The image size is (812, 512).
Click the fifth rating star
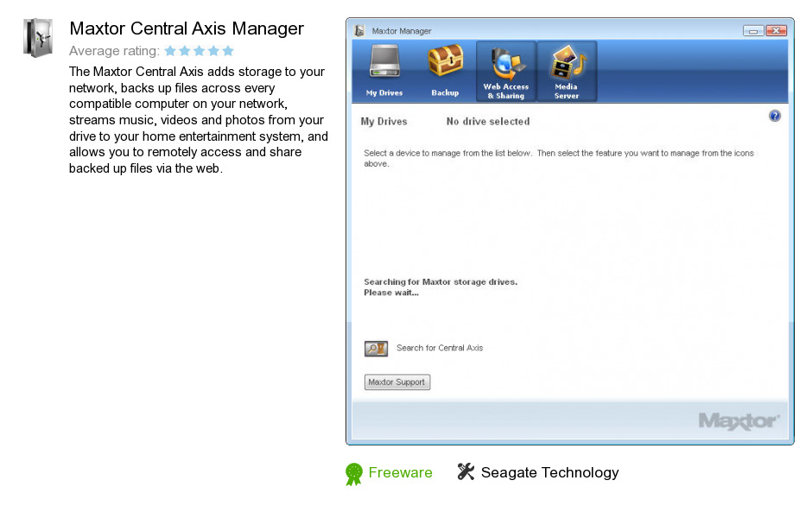coord(228,51)
